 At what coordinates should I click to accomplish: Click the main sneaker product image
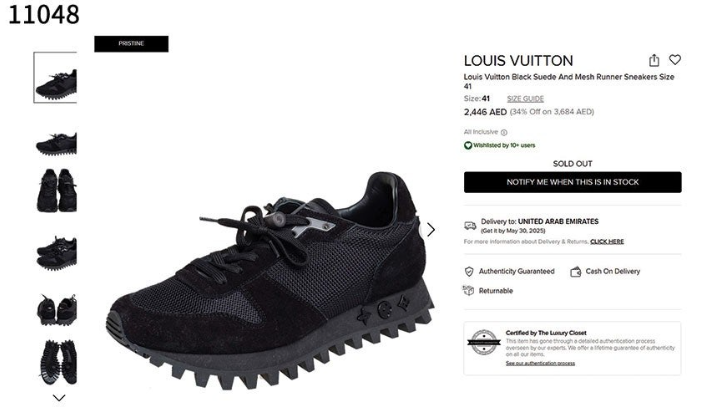click(269, 281)
